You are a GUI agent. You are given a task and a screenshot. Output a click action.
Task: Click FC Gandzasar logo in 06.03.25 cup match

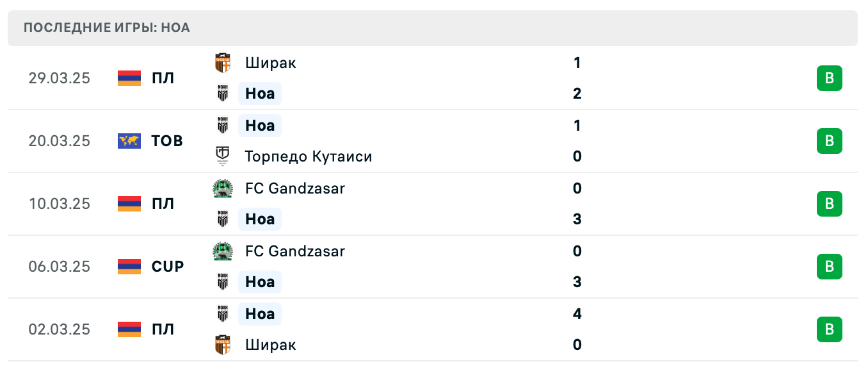222,251
